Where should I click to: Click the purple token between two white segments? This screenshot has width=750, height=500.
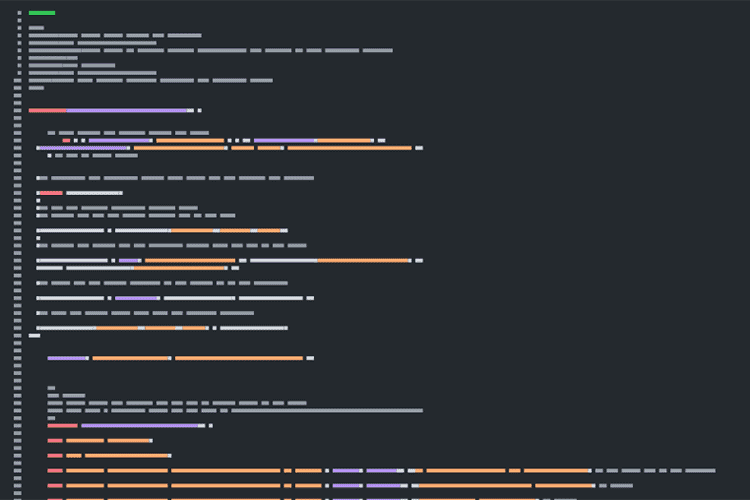136,297
